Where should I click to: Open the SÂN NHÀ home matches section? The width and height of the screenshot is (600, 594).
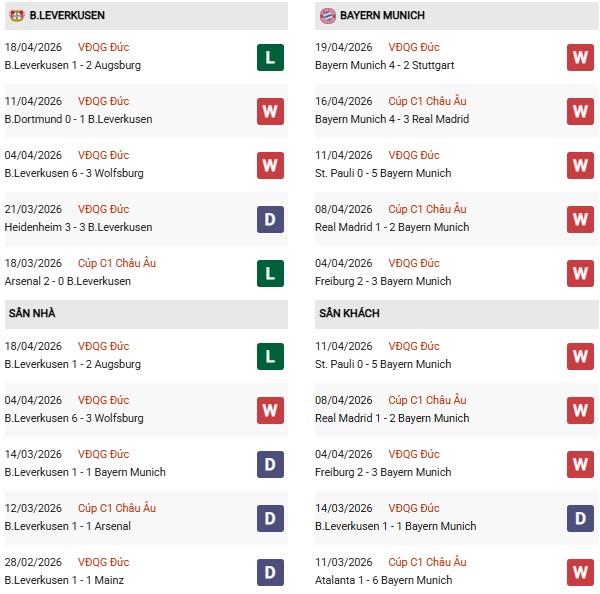coord(32,314)
